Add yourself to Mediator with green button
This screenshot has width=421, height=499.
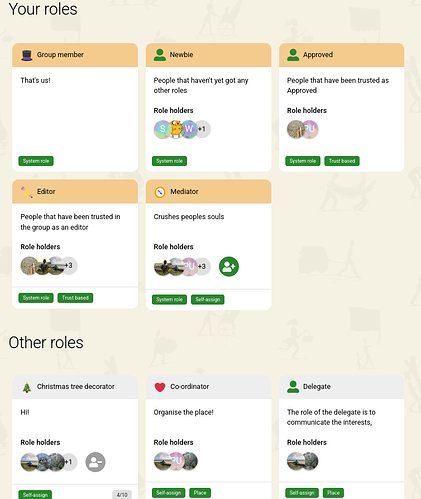coord(229,266)
